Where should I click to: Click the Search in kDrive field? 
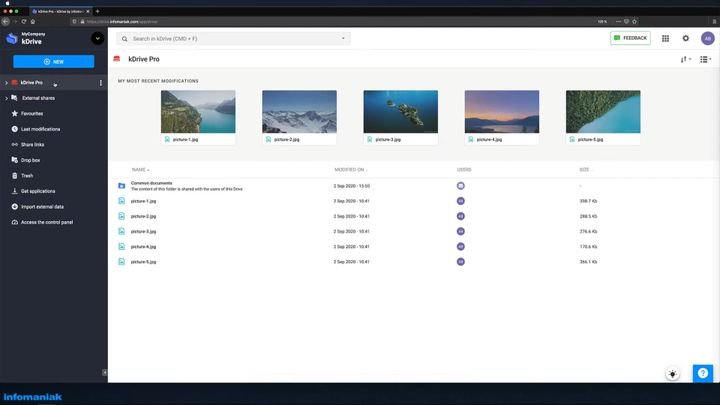point(234,38)
